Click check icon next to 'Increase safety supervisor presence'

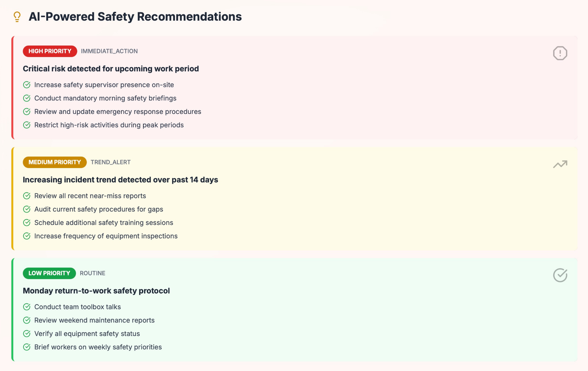point(27,85)
